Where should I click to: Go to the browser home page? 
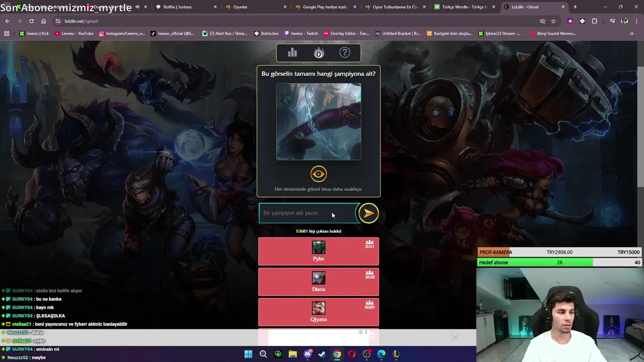pyautogui.click(x=43, y=21)
